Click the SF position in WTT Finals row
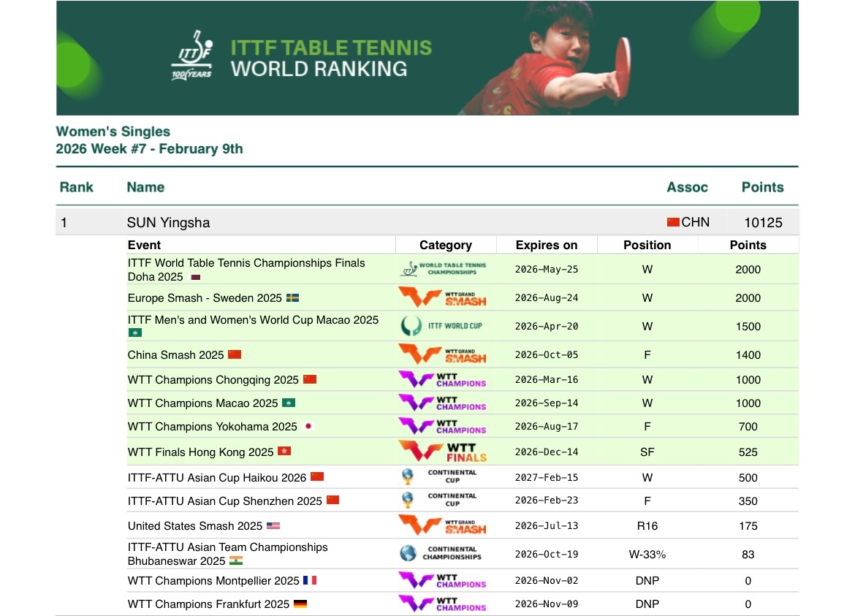This screenshot has height=616, width=855. pyautogui.click(x=647, y=452)
